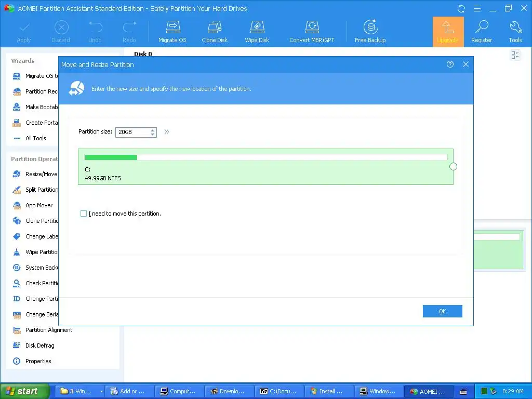Expand advanced options with double chevron

coord(167,131)
